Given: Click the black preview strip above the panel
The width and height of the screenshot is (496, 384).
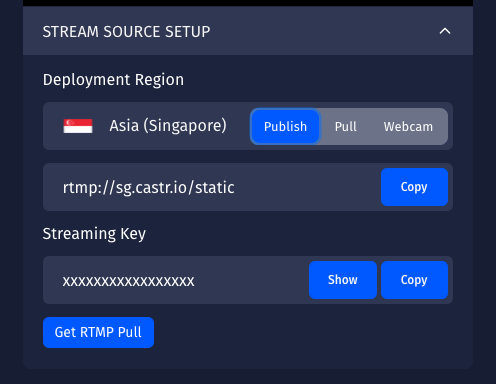Looking at the screenshot, I should [248, 3].
